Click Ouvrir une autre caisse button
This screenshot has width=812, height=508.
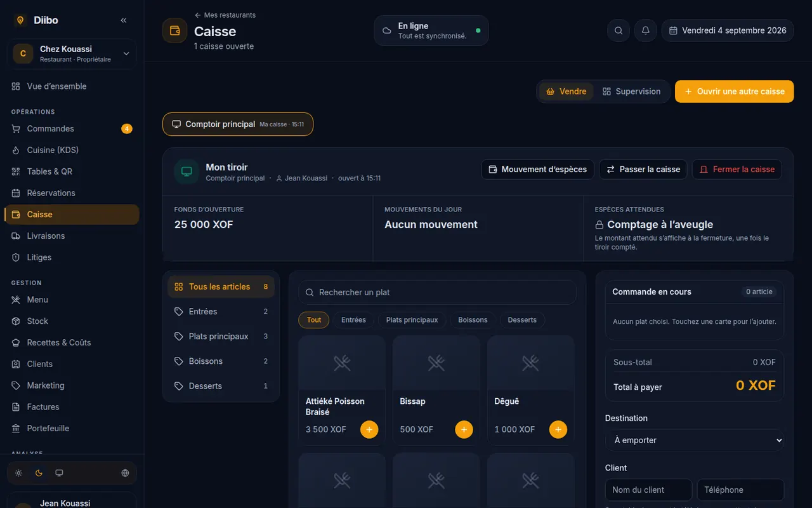[x=735, y=91]
